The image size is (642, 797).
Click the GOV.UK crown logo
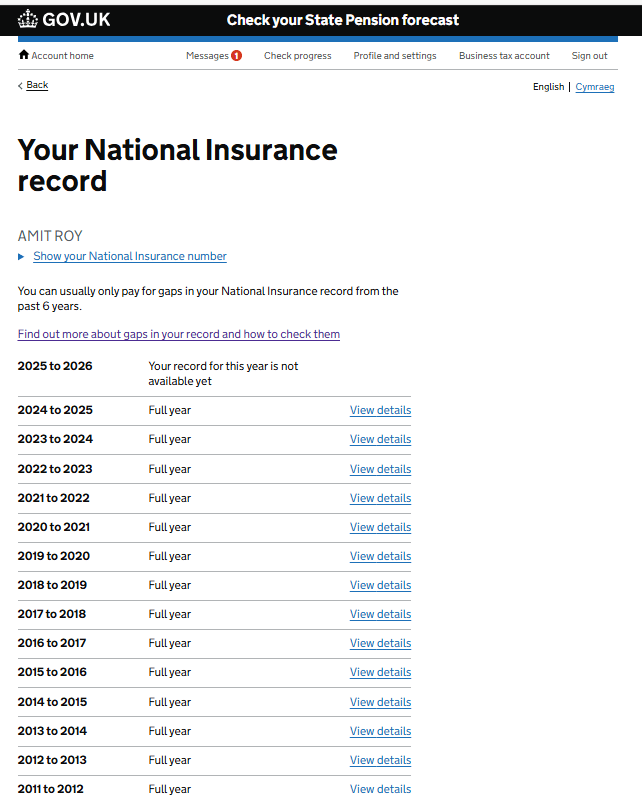click(x=28, y=19)
